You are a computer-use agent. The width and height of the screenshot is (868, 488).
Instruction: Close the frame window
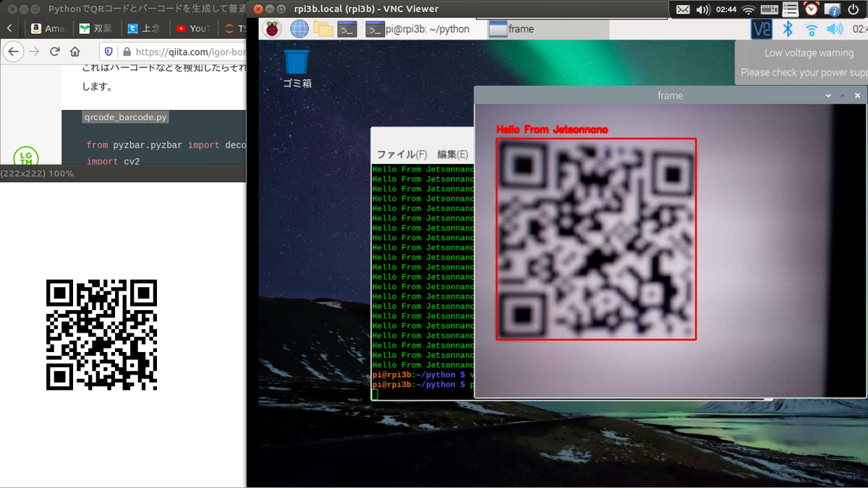click(x=858, y=95)
